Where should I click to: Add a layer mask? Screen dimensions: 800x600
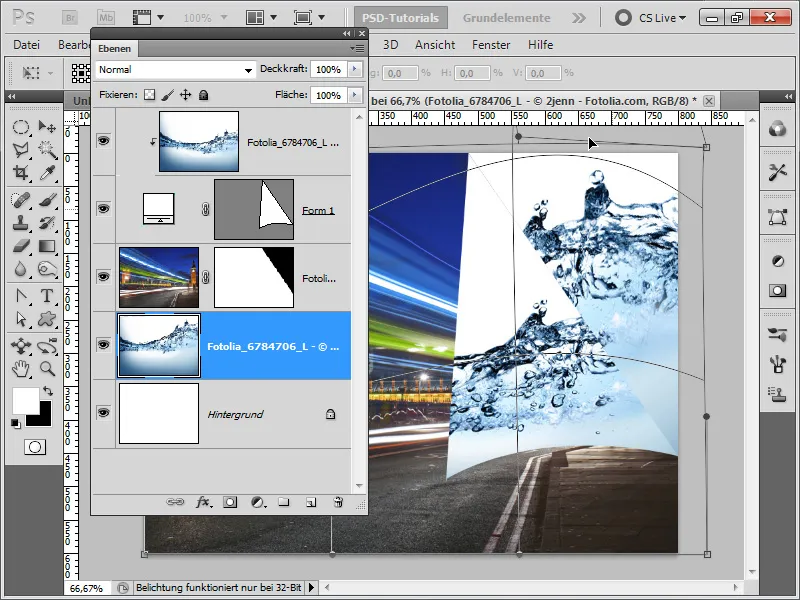[230, 502]
